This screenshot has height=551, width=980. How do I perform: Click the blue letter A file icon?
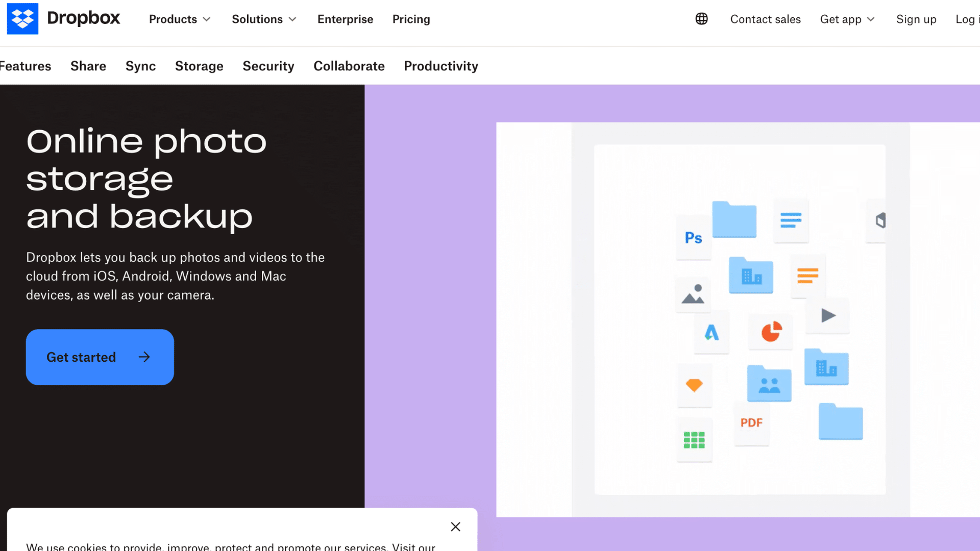pos(712,333)
